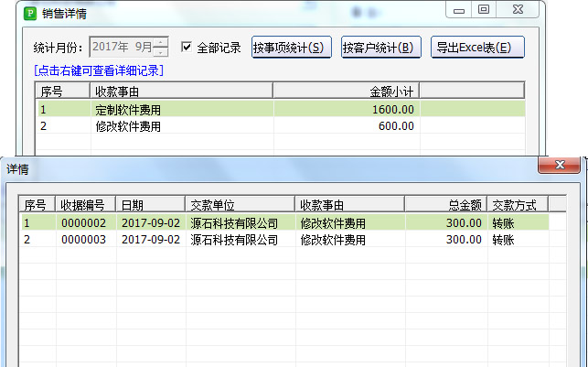
Task: Click the 300.00 amount in the 0000002 row
Action: [464, 223]
